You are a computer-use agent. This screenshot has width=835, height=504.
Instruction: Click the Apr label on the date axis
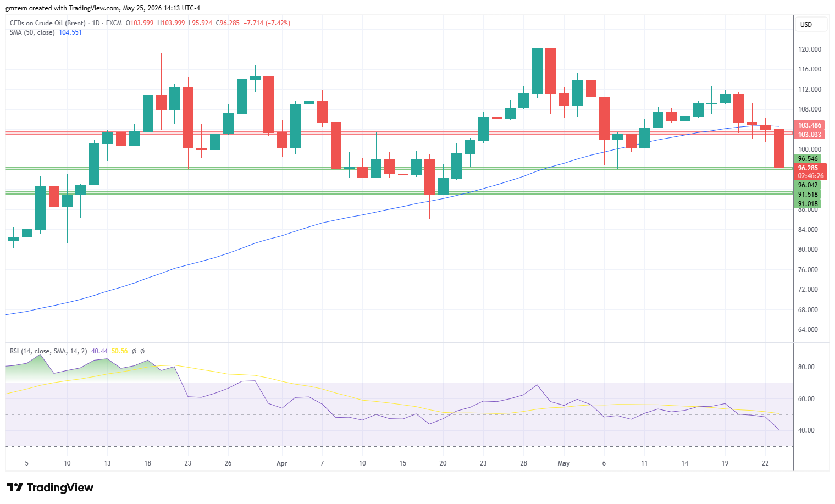(282, 463)
